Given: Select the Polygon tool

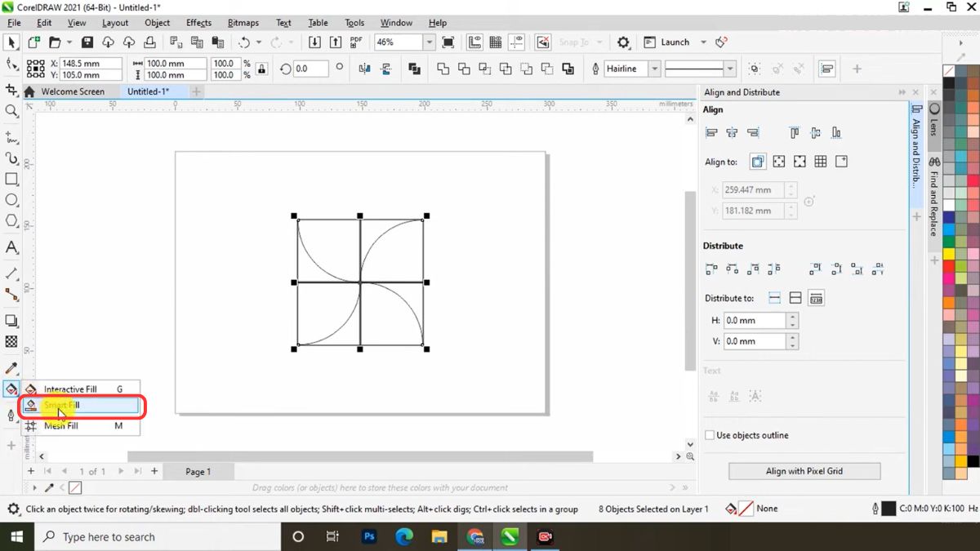Looking at the screenshot, I should tap(11, 221).
